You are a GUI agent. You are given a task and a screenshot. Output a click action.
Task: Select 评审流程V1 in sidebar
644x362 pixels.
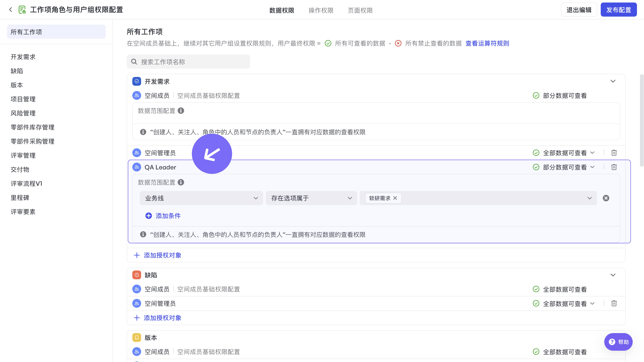click(x=26, y=184)
